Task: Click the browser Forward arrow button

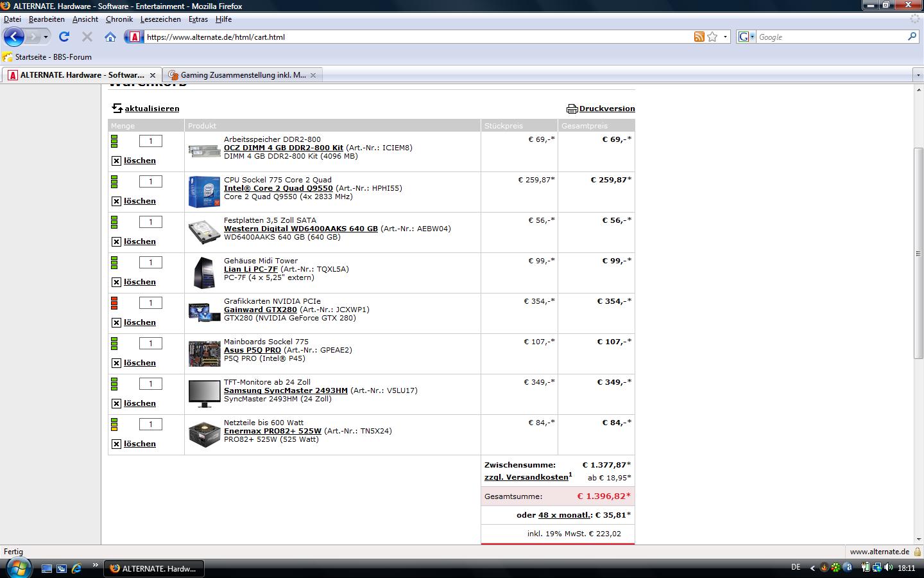Action: pyautogui.click(x=33, y=37)
